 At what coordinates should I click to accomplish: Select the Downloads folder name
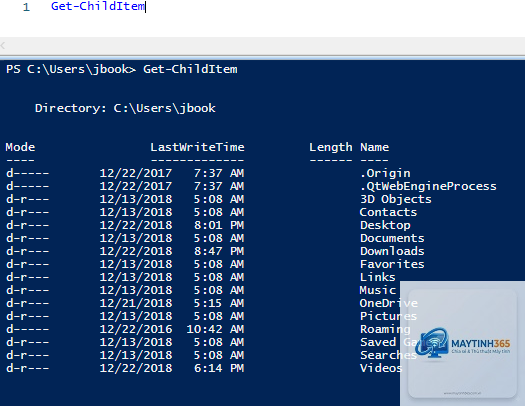point(392,251)
